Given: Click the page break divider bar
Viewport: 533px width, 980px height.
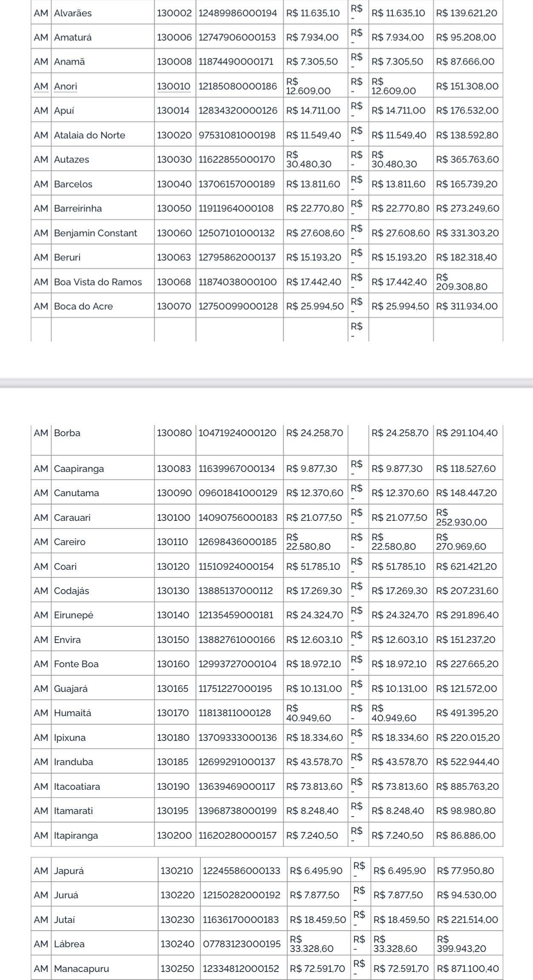Looking at the screenshot, I should click(266, 383).
